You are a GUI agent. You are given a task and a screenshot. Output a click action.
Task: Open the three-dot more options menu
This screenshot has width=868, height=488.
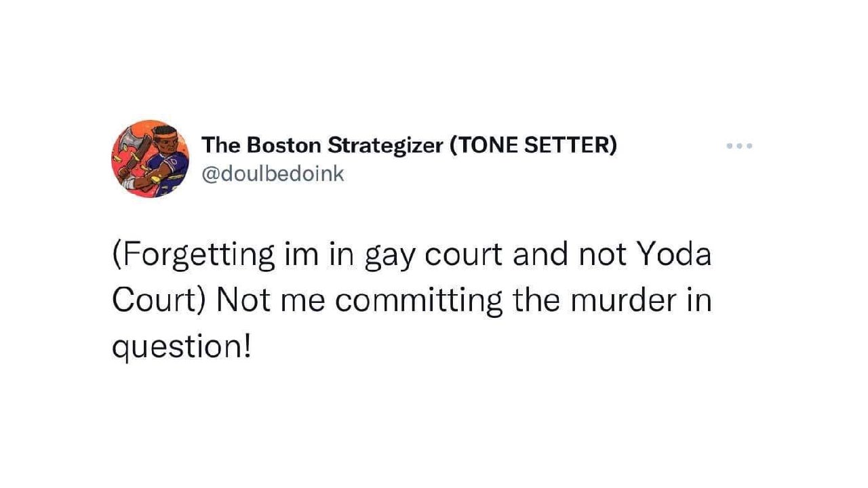coord(739,146)
